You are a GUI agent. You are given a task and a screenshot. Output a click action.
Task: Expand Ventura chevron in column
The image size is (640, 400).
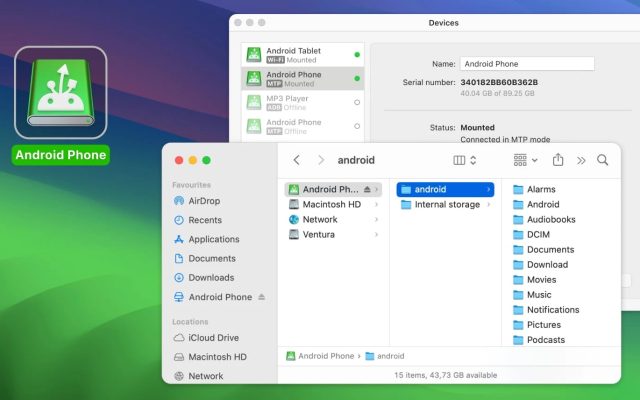tap(376, 235)
